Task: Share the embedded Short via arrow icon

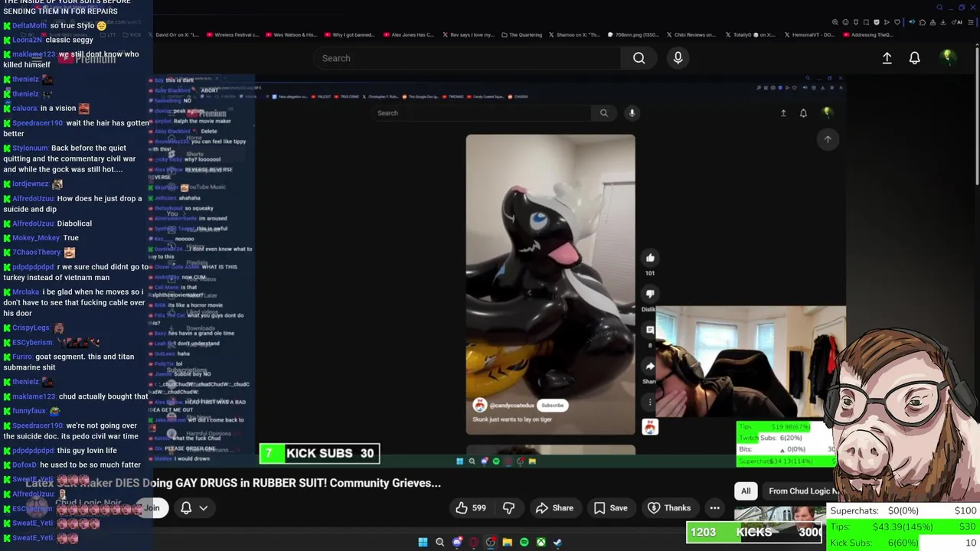Action: point(650,366)
